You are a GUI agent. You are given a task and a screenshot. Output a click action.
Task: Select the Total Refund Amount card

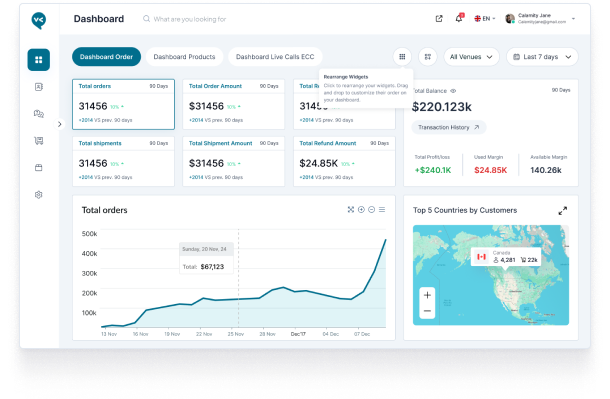pos(344,161)
